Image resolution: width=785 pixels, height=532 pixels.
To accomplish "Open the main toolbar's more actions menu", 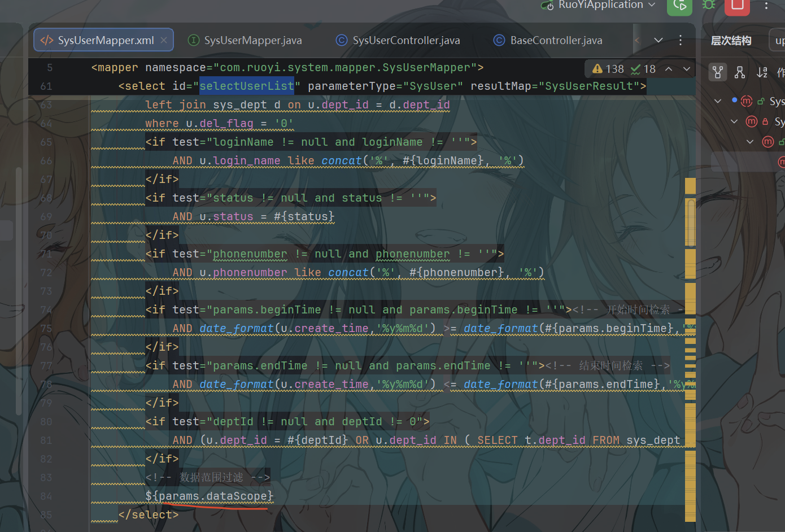I will point(766,6).
